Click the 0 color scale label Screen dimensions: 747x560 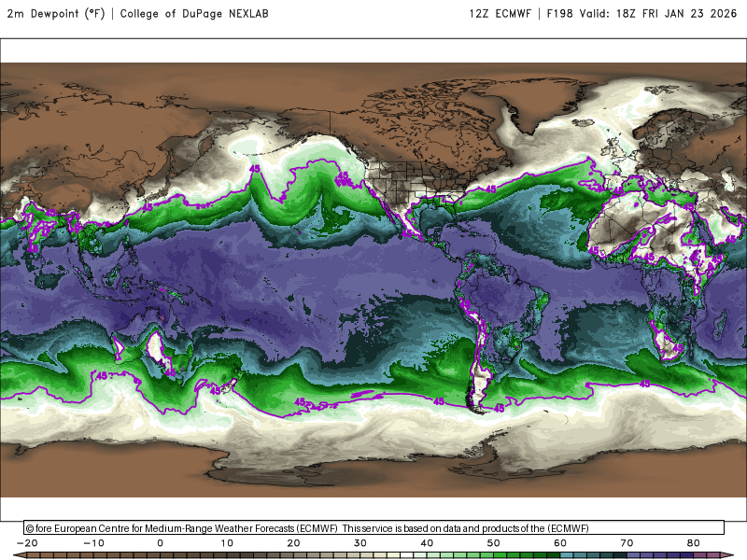point(160,543)
